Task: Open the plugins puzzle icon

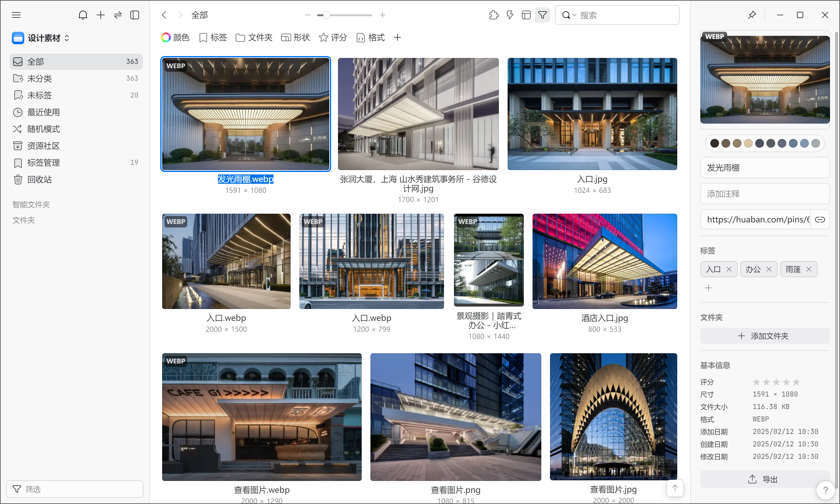Action: pyautogui.click(x=494, y=15)
